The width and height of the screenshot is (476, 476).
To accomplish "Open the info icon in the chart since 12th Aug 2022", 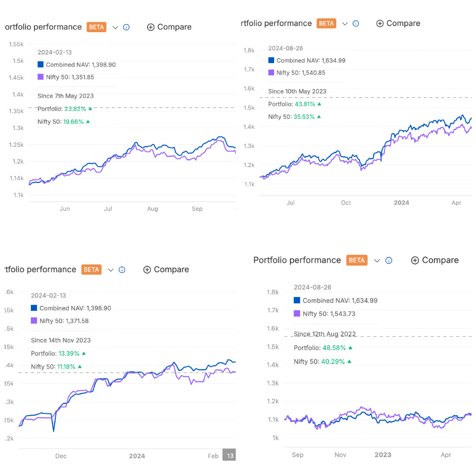I will (389, 260).
